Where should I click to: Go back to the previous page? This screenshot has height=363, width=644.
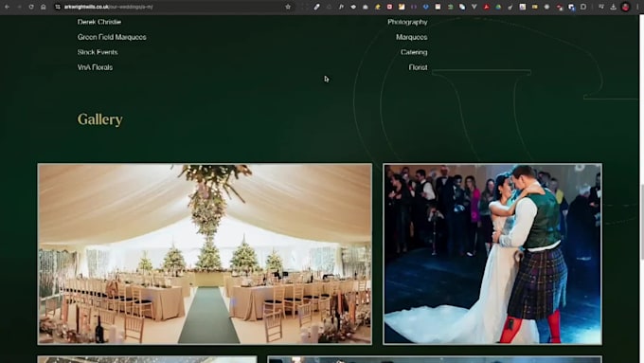click(7, 7)
